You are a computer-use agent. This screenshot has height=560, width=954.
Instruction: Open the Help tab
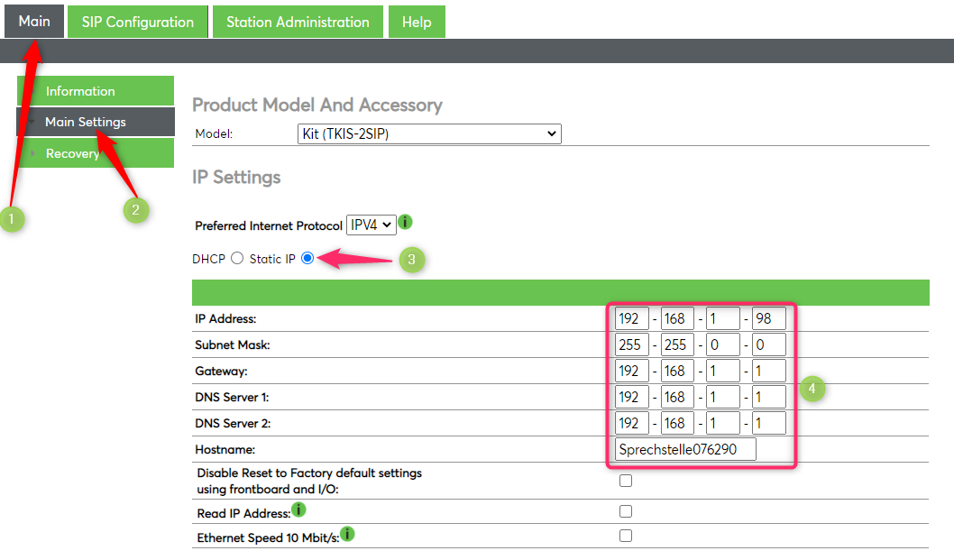[417, 22]
